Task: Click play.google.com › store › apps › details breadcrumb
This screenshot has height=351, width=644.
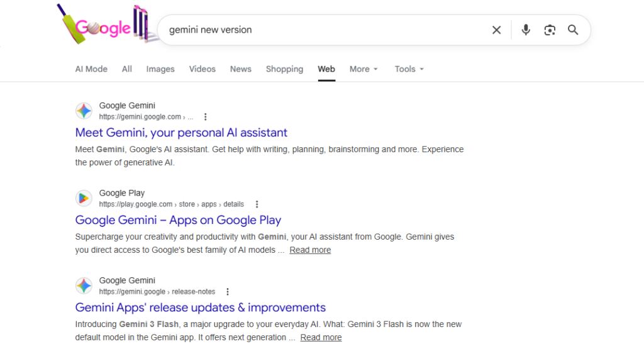Action: 171,204
